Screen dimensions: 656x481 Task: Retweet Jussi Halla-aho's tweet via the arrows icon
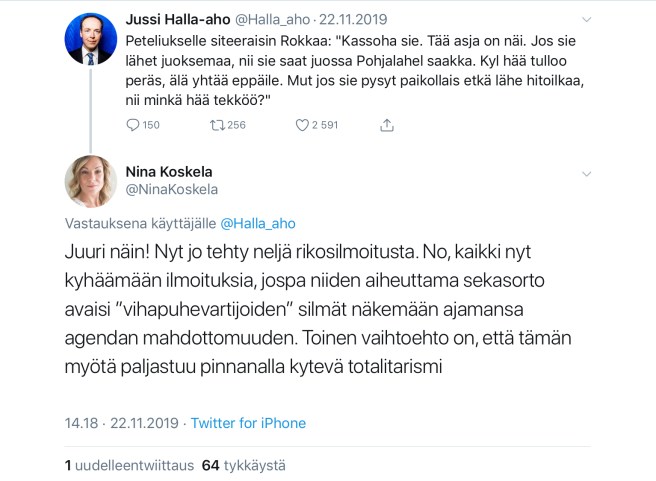click(x=216, y=126)
